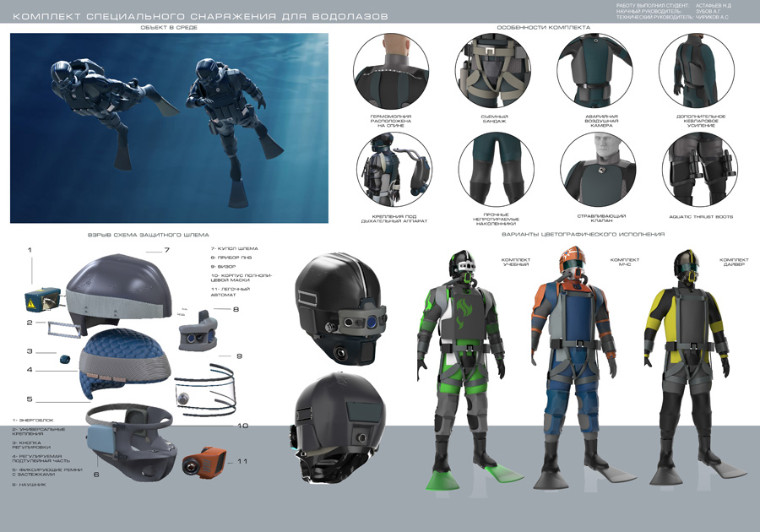The image size is (760, 532).
Task: Select the 'АВАРИЙНАЯ ВОЗДУШНАЯ КАМЕРА' caption
Action: pos(601,121)
